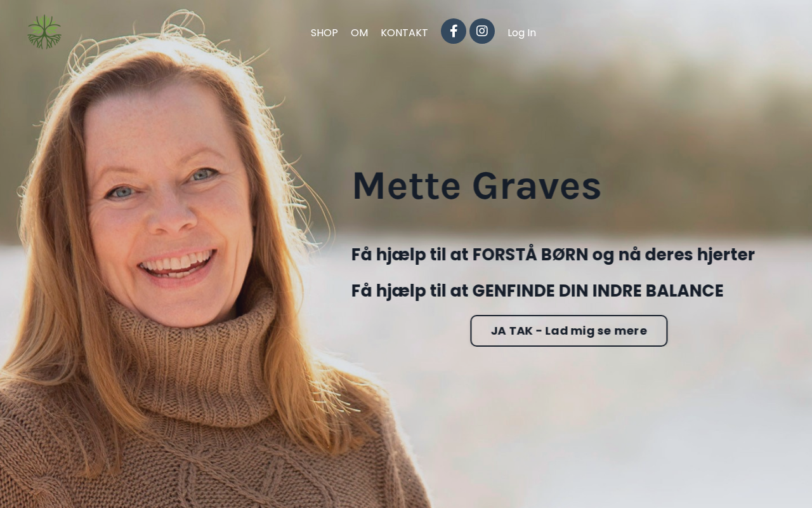
Task: Click the brown knitted turtleneck sweater
Action: pyautogui.click(x=190, y=413)
